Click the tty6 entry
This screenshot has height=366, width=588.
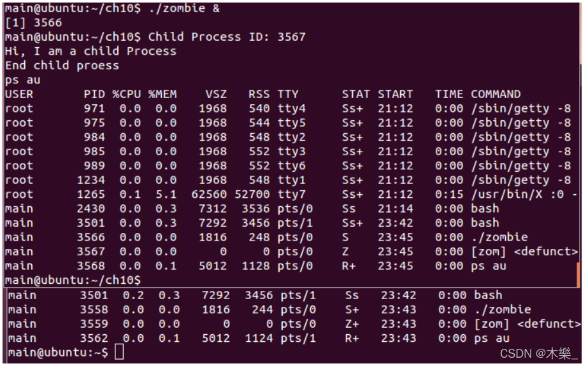(x=291, y=165)
